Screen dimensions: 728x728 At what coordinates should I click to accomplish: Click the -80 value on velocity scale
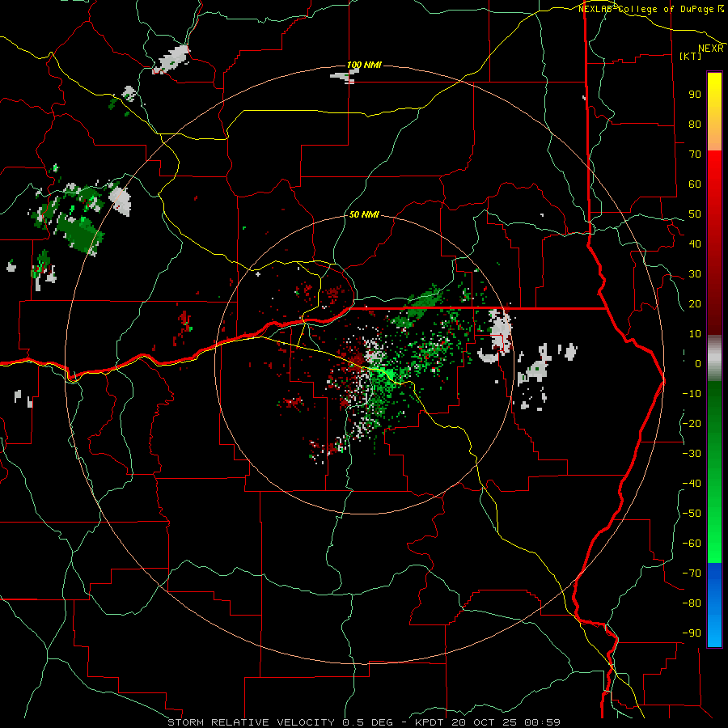click(x=692, y=603)
